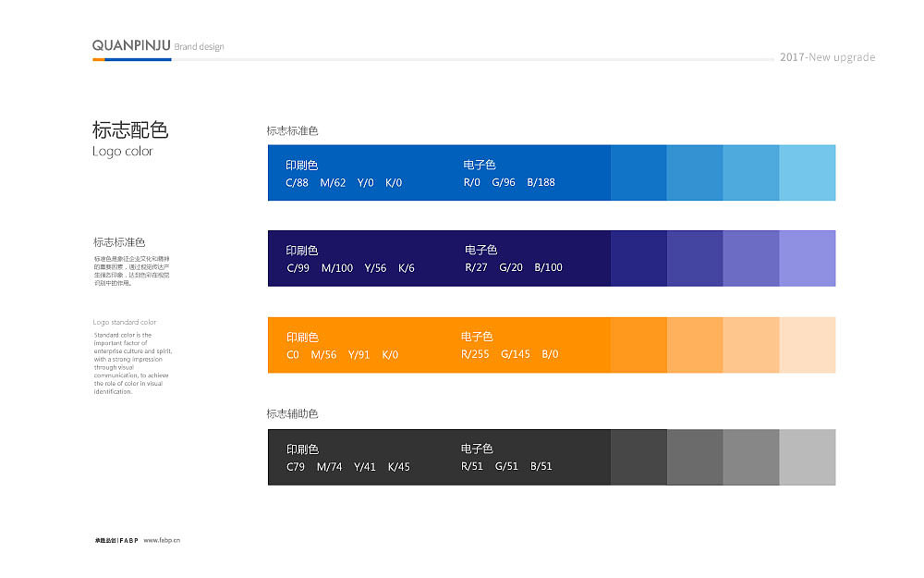Click the lightest sky-blue tint swatch
924x578 pixels.
807,173
